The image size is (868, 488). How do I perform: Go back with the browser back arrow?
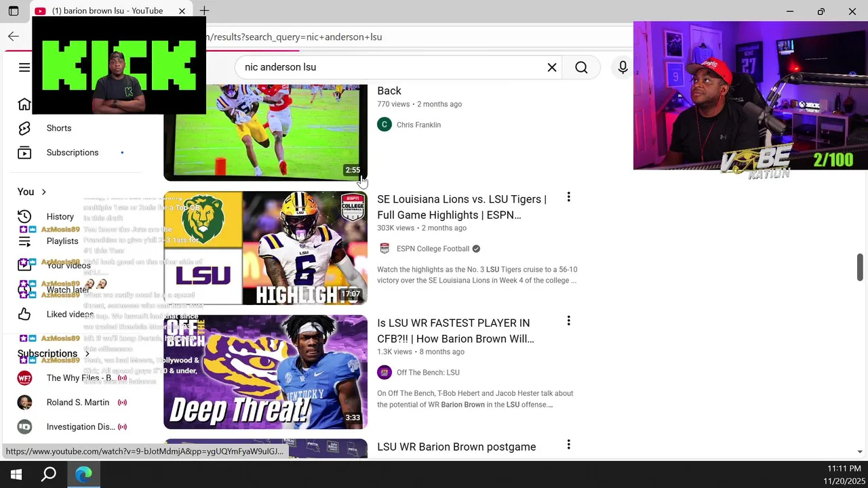tap(14, 37)
